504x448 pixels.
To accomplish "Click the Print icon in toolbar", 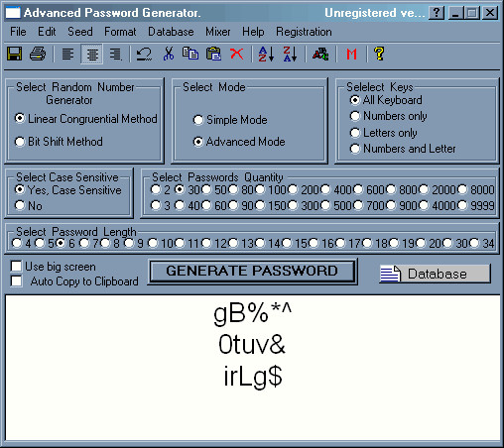I will coord(38,54).
